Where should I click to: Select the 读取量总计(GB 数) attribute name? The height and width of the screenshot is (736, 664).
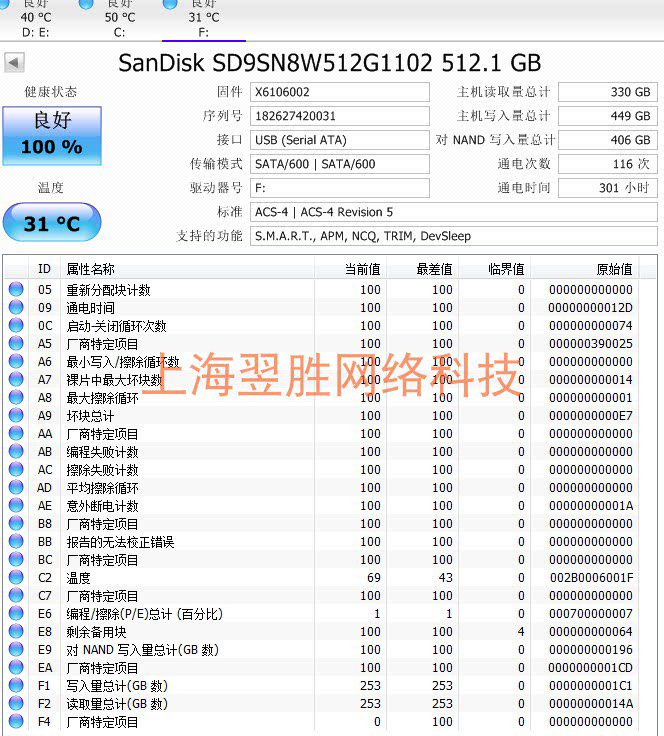click(117, 704)
